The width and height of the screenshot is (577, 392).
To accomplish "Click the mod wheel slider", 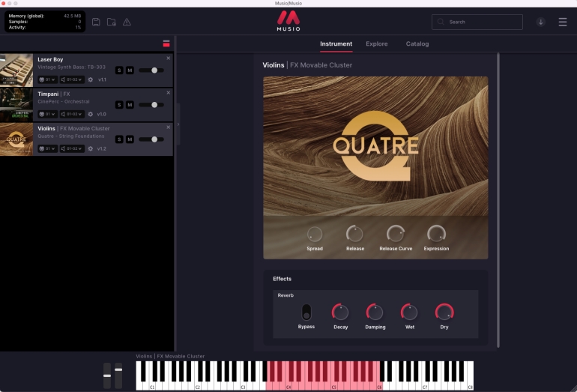I will 118,376.
